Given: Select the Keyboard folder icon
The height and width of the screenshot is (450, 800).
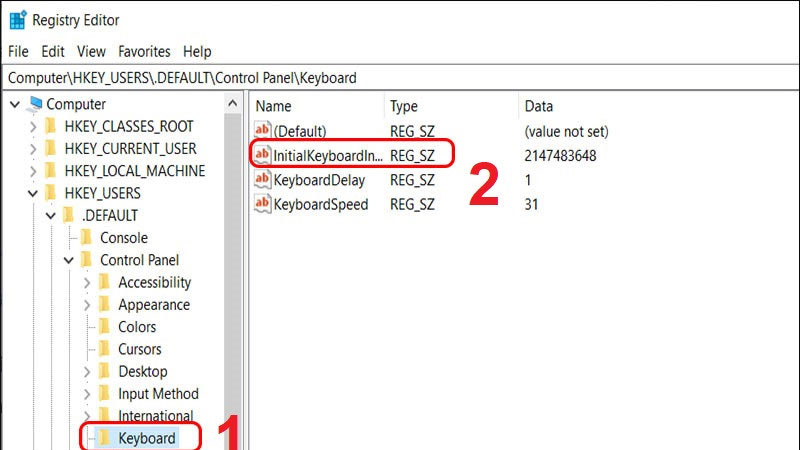Looking at the screenshot, I should (101, 438).
